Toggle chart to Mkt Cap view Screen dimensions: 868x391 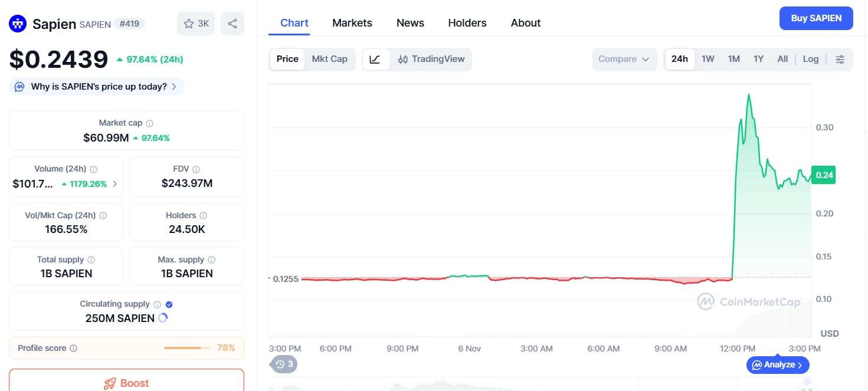click(329, 59)
